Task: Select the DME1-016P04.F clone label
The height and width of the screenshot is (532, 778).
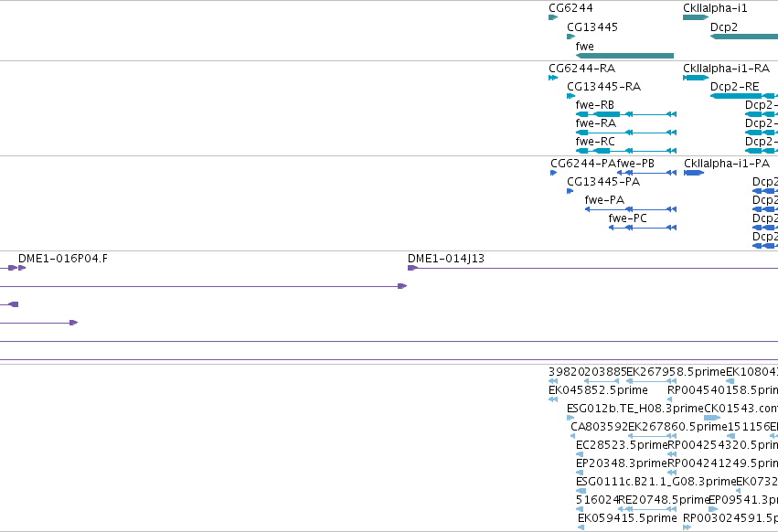Action: click(63, 259)
